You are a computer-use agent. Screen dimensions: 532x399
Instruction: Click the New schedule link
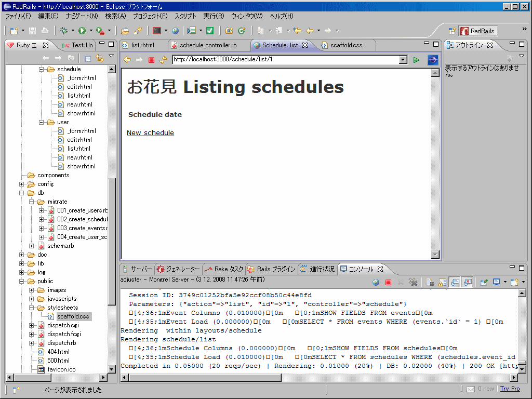point(150,132)
